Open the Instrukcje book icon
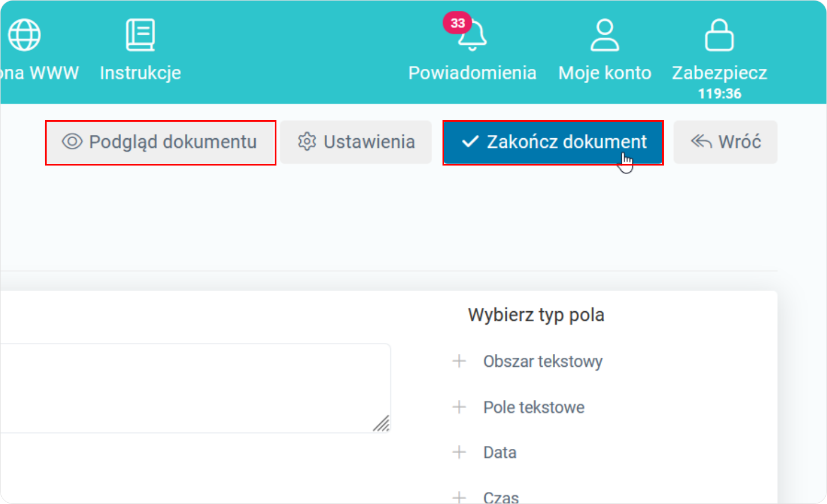Viewport: 827px width, 504px height. pyautogui.click(x=140, y=35)
